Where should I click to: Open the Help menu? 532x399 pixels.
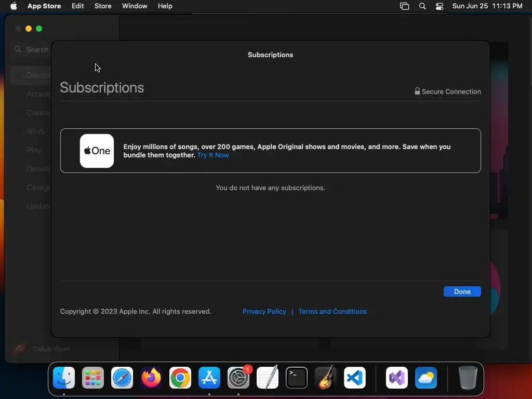click(x=165, y=6)
